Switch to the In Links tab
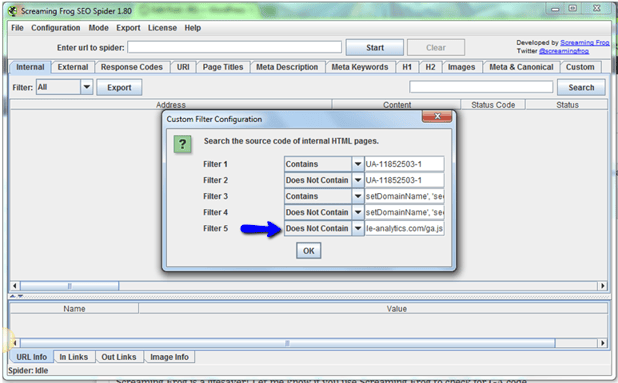 click(x=74, y=357)
